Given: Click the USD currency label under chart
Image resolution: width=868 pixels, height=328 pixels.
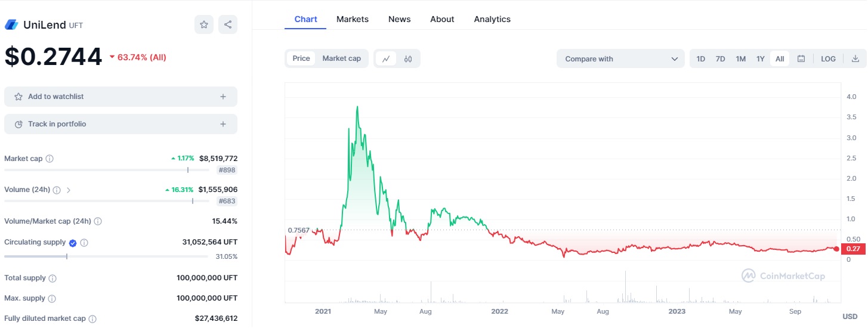Looking at the screenshot, I should [x=850, y=316].
